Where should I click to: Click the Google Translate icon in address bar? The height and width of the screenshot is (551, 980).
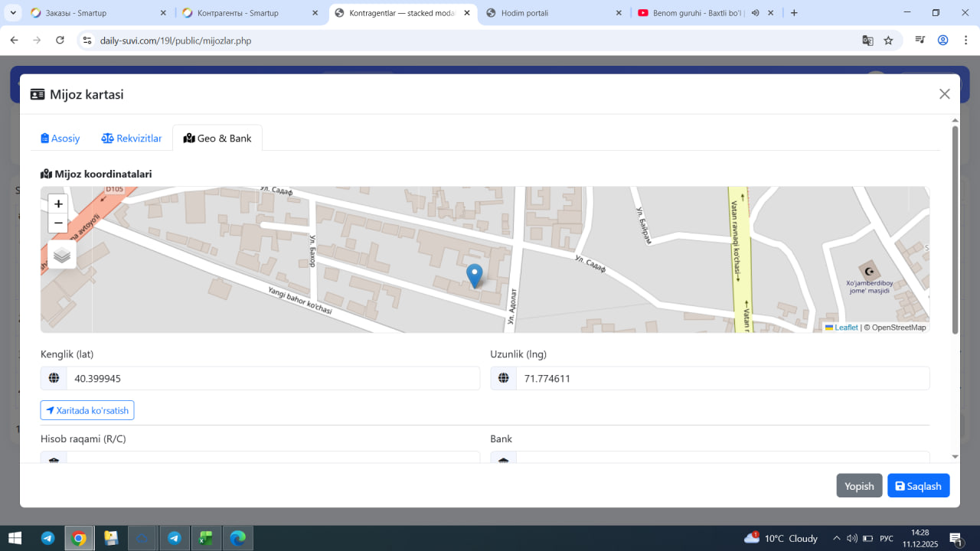click(x=867, y=41)
